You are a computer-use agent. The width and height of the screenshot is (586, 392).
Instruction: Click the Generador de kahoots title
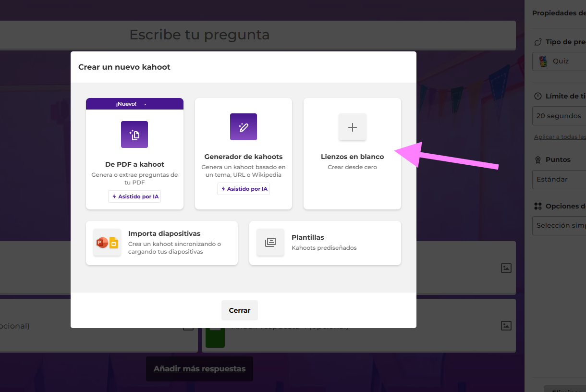point(244,157)
